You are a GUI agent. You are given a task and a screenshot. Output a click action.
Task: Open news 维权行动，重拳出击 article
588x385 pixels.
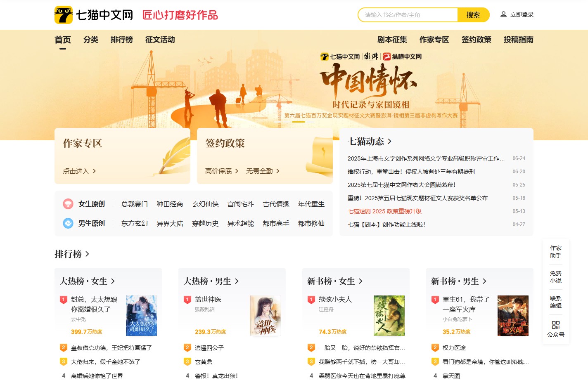[411, 172]
